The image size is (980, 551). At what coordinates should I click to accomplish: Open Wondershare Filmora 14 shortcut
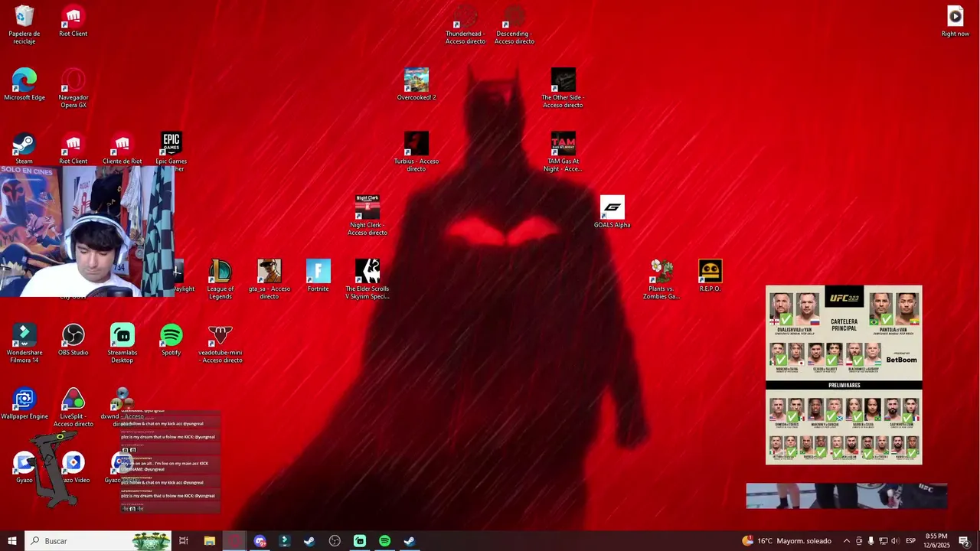click(x=24, y=343)
